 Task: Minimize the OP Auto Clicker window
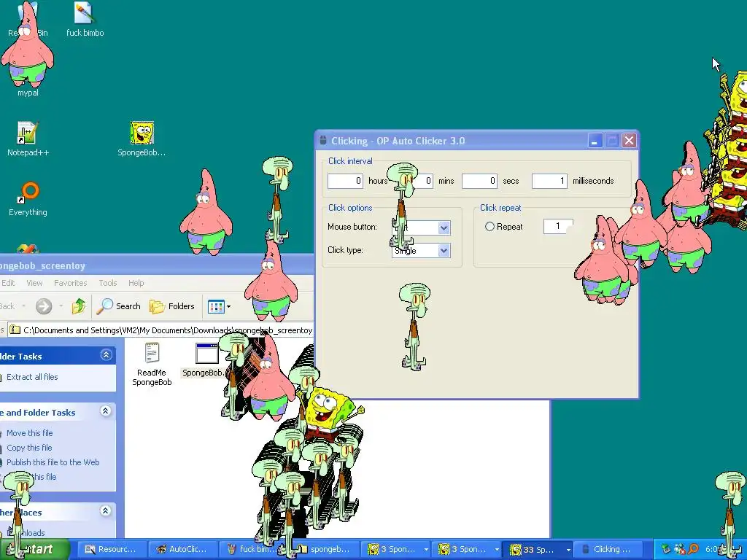point(595,141)
